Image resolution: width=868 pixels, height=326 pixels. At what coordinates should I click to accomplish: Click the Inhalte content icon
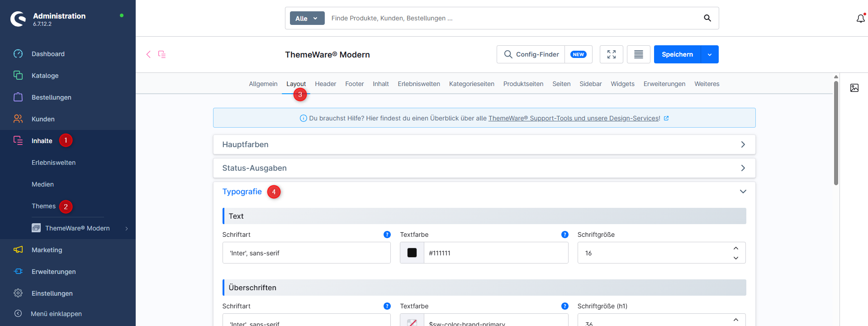coord(18,140)
